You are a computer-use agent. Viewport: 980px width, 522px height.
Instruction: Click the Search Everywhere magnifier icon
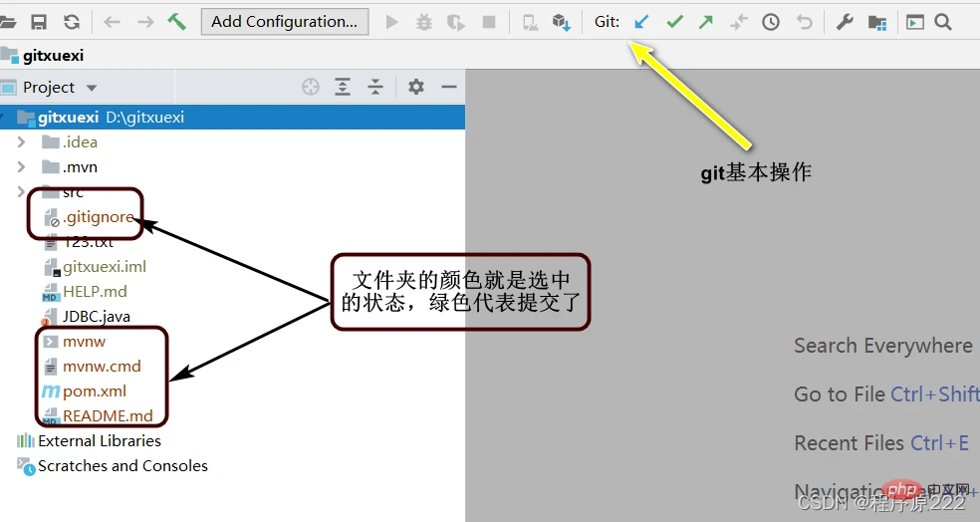pyautogui.click(x=943, y=22)
